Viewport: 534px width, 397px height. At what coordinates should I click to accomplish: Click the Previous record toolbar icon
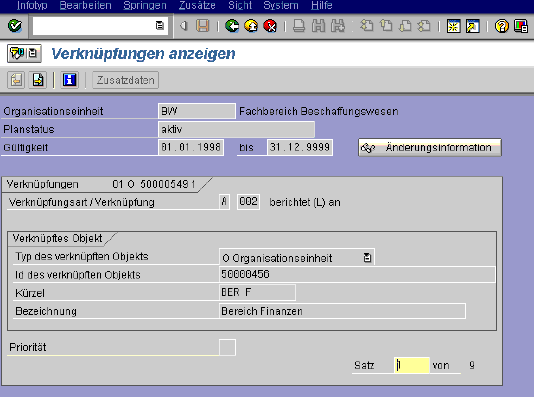[x=16, y=80]
